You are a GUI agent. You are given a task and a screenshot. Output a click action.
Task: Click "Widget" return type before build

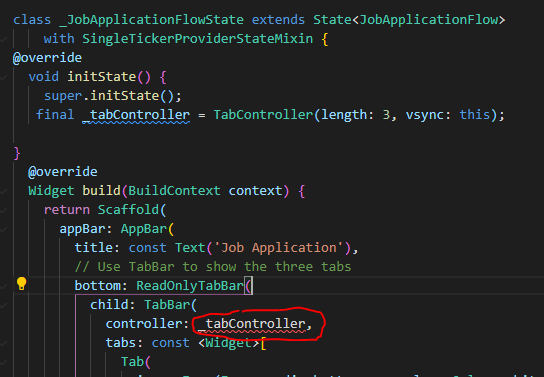point(51,191)
